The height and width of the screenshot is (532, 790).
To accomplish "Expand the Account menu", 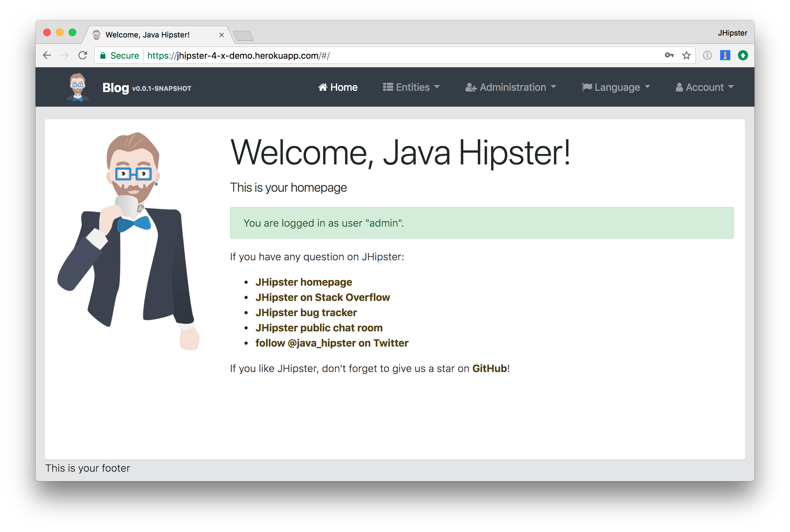I will 705,87.
